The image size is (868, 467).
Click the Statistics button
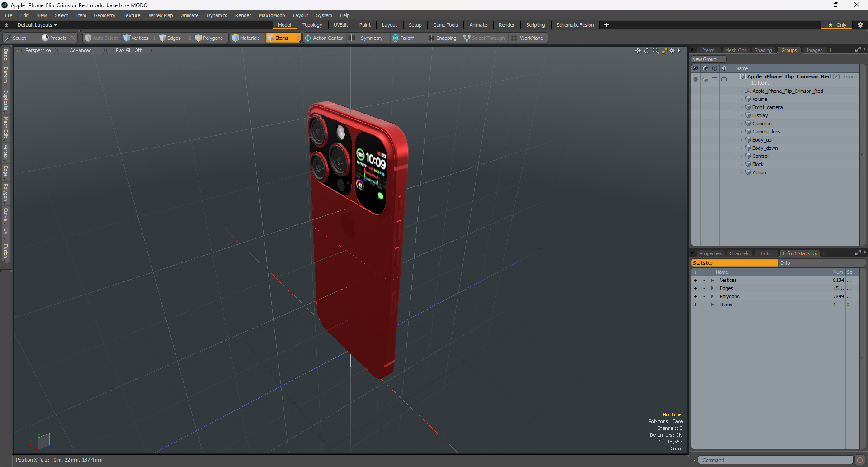735,263
